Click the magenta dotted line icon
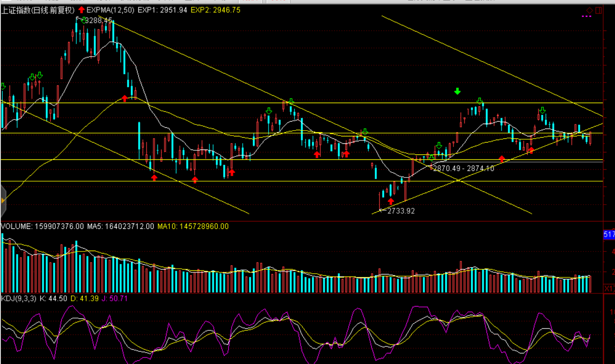The width and height of the screenshot is (615, 364). (x=587, y=16)
